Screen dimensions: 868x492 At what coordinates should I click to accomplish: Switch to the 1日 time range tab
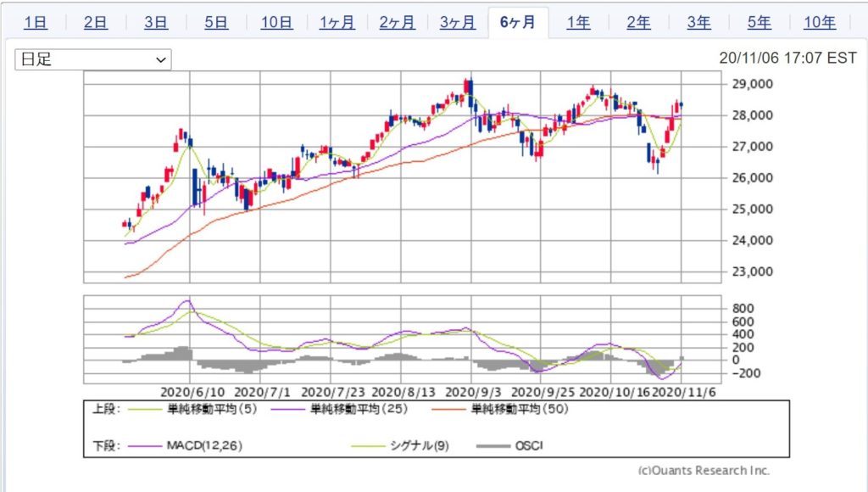click(x=36, y=23)
